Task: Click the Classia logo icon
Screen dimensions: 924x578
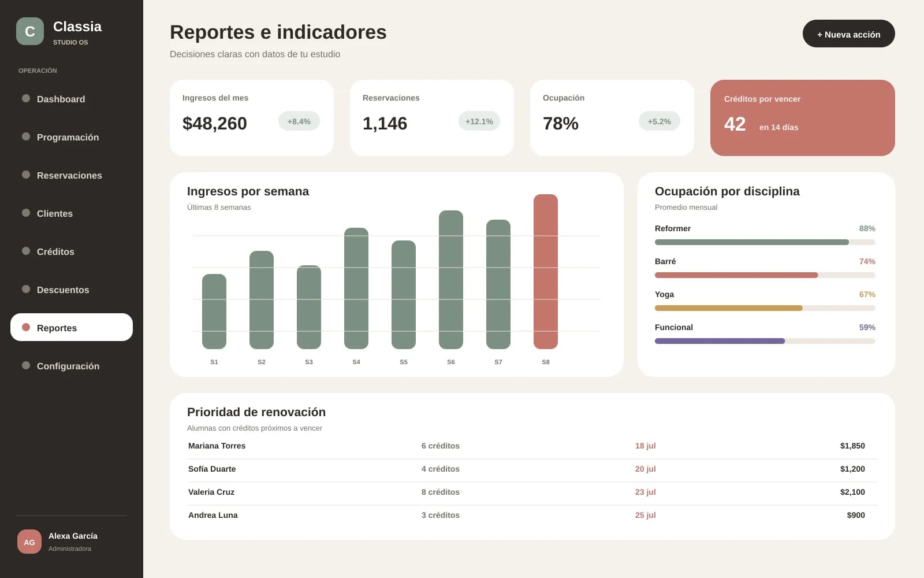Action: click(30, 31)
